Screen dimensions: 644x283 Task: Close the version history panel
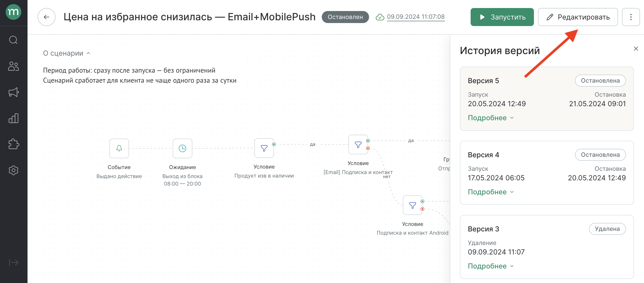pyautogui.click(x=636, y=49)
